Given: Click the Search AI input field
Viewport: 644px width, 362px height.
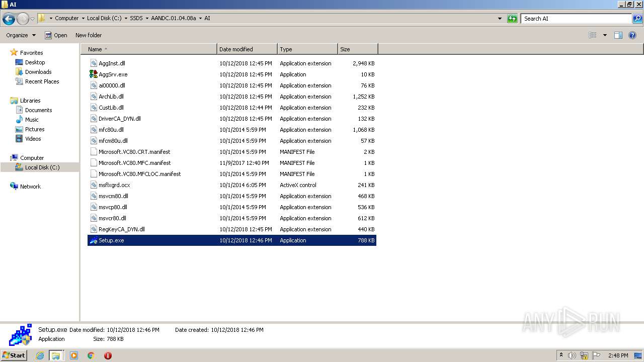Looking at the screenshot, I should [576, 19].
